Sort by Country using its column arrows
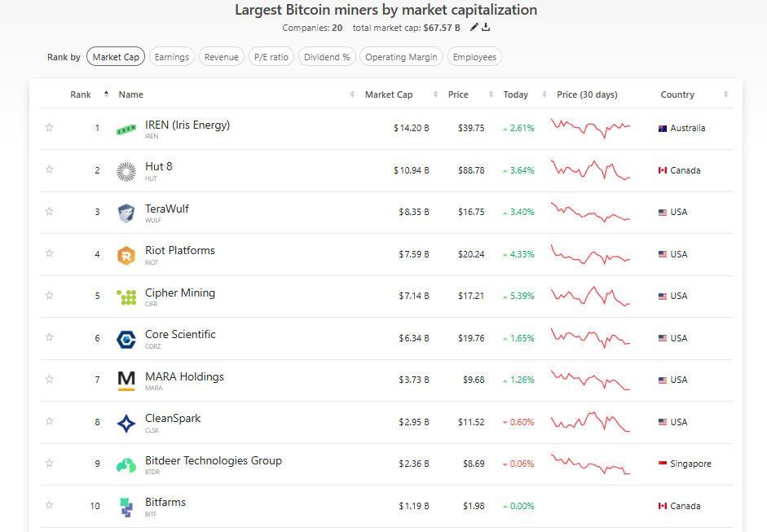The width and height of the screenshot is (767, 532). pos(726,94)
